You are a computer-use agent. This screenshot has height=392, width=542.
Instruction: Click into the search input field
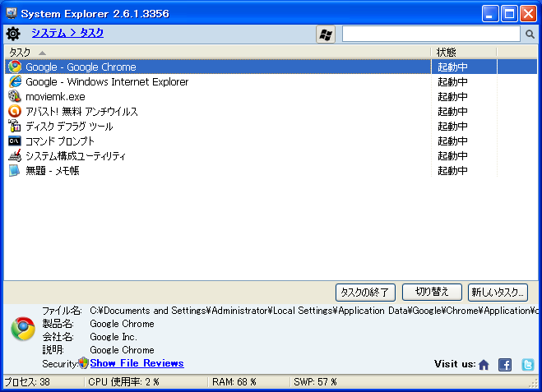point(431,34)
